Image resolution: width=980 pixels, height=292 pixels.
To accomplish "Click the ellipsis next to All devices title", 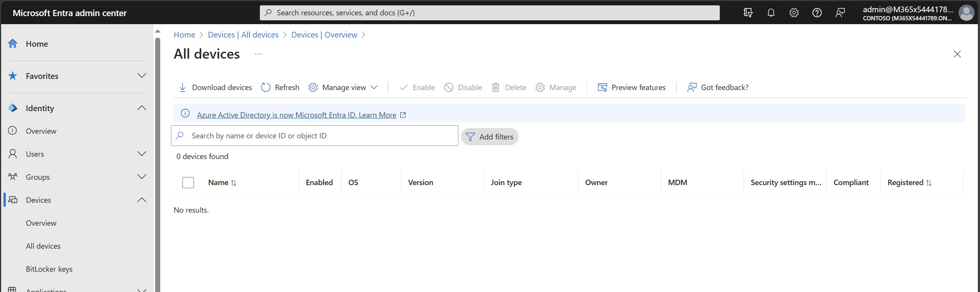I will click(258, 54).
